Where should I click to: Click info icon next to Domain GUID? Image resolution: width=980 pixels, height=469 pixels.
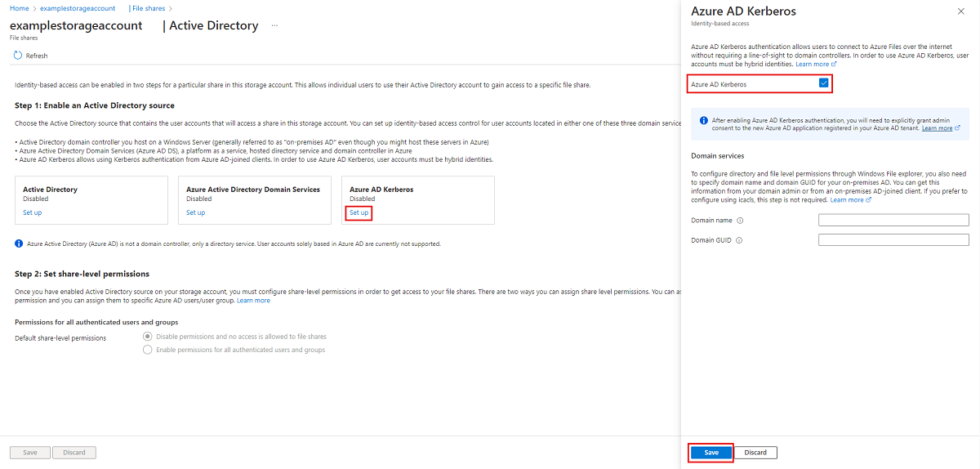[x=739, y=240]
